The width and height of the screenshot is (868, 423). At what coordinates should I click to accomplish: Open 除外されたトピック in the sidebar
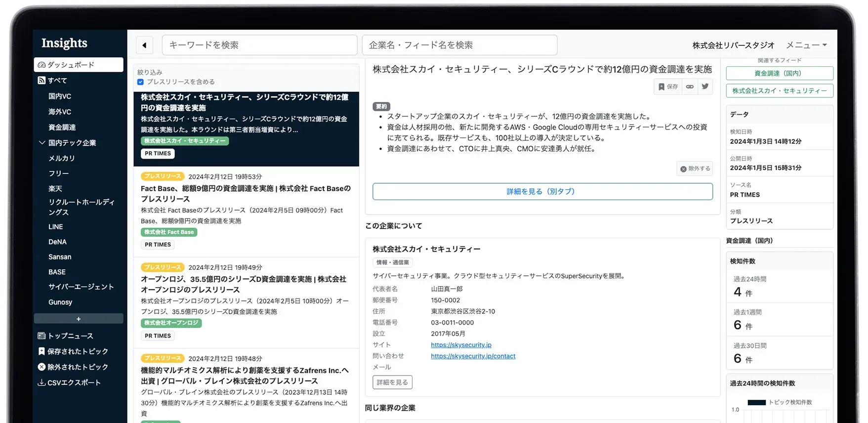tap(73, 367)
